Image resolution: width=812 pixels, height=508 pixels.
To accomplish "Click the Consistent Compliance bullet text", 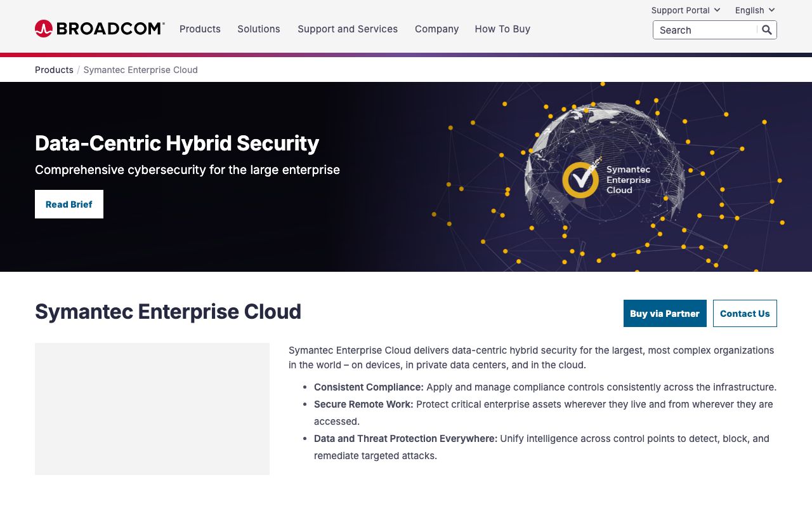I will click(545, 387).
